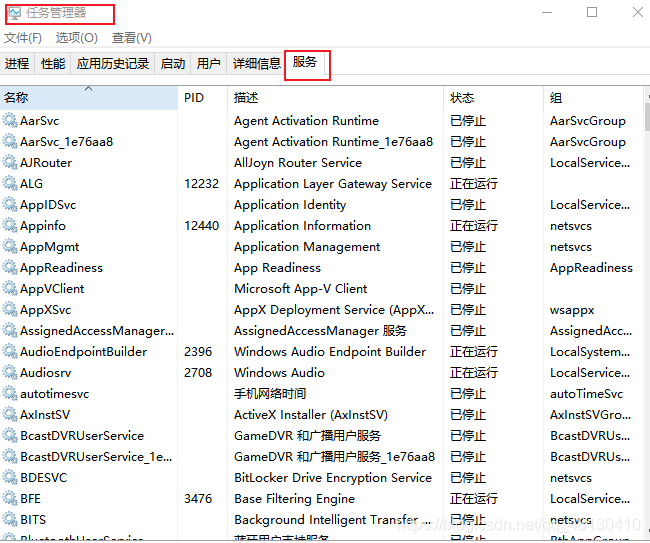650x543 pixels.
Task: Switch to the 应用历史记录 tab
Action: (x=113, y=63)
